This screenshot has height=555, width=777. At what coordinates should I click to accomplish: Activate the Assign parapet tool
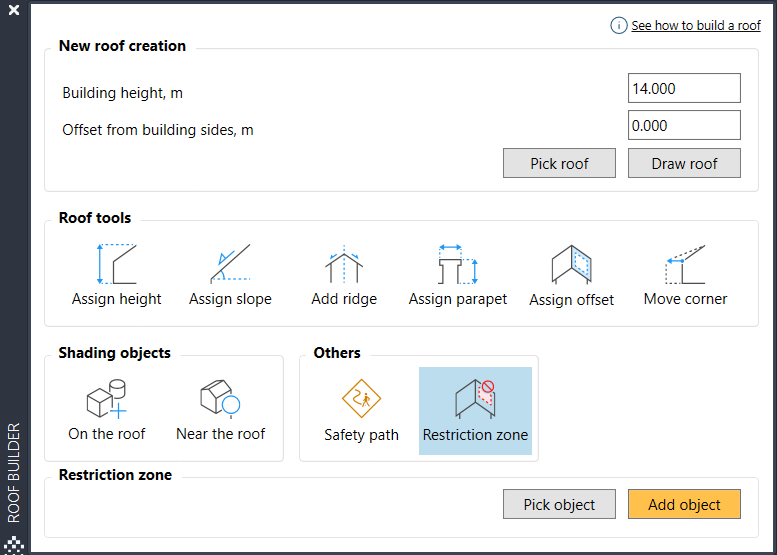[457, 276]
